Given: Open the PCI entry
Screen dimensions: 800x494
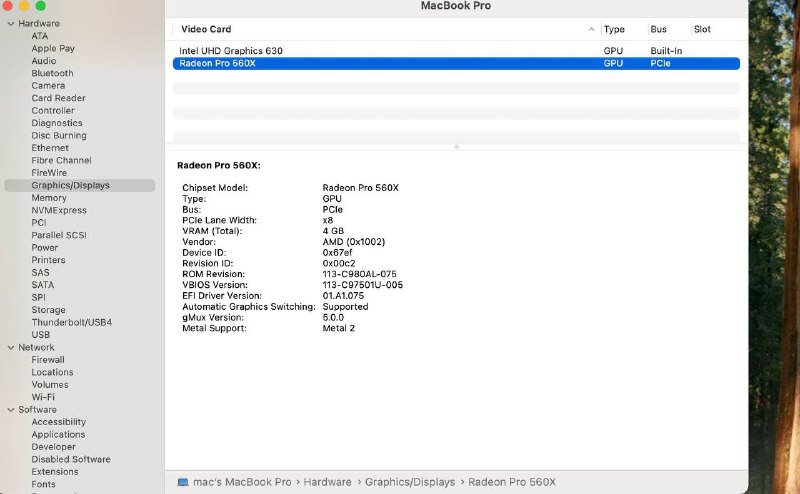Looking at the screenshot, I should click(x=39, y=223).
